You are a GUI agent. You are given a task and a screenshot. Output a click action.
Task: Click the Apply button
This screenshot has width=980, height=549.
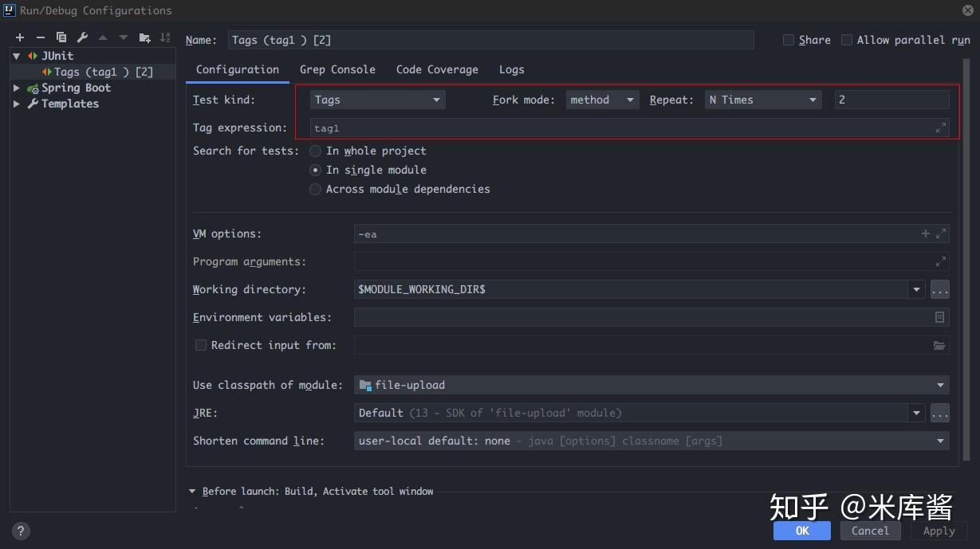939,531
